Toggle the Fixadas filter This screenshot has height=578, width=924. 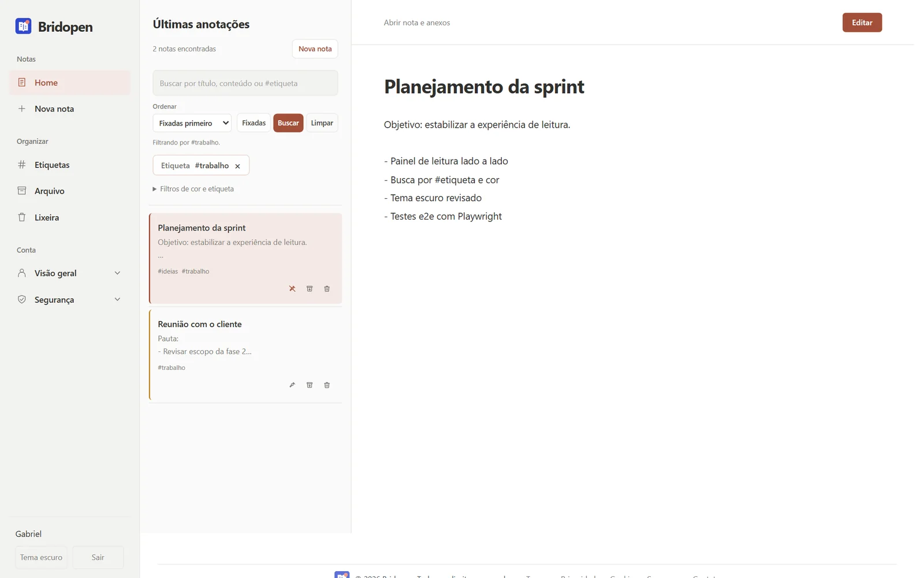pos(254,123)
